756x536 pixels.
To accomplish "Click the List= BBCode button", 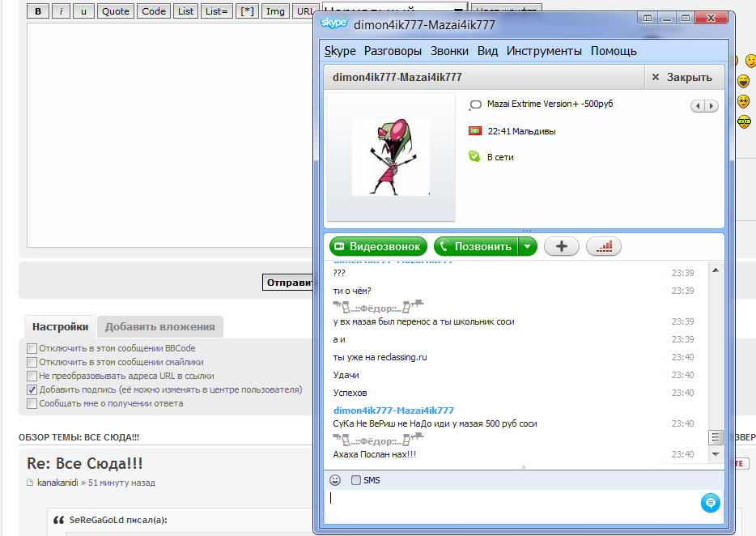I will point(216,11).
